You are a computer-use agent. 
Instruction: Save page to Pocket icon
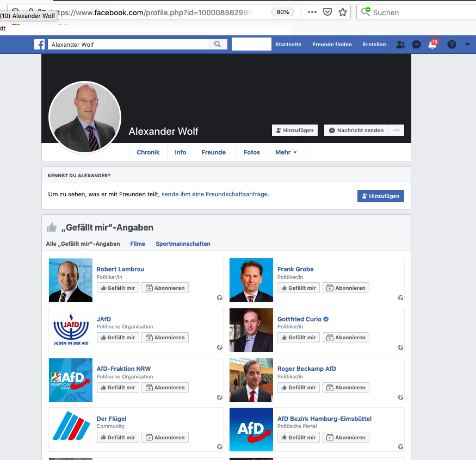(327, 12)
